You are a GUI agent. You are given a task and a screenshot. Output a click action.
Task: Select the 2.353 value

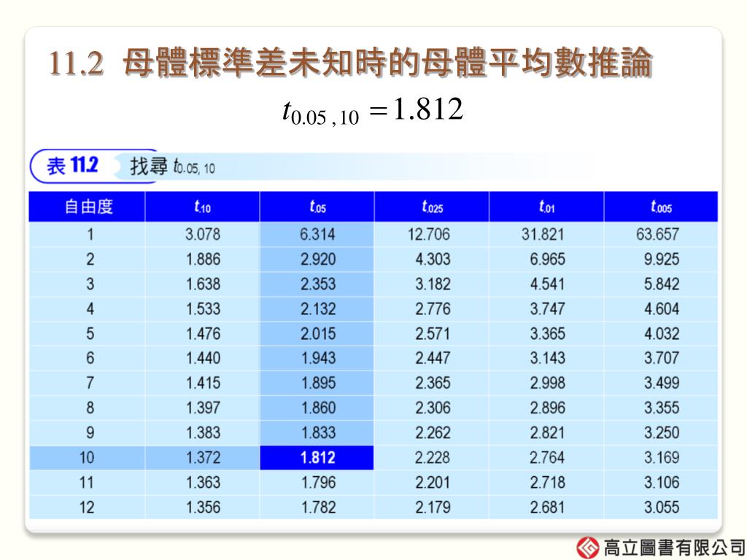tap(318, 284)
